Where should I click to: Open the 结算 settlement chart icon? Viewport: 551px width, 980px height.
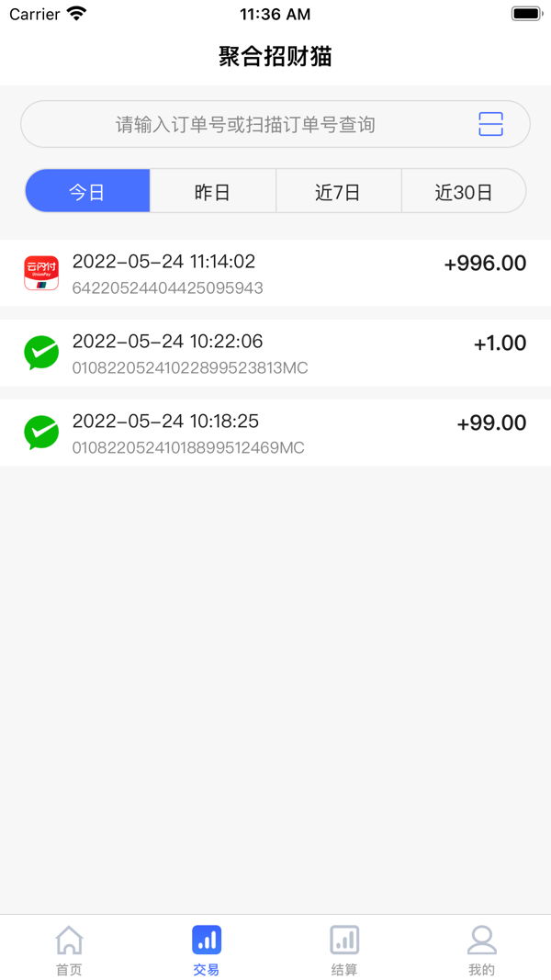coord(344,940)
